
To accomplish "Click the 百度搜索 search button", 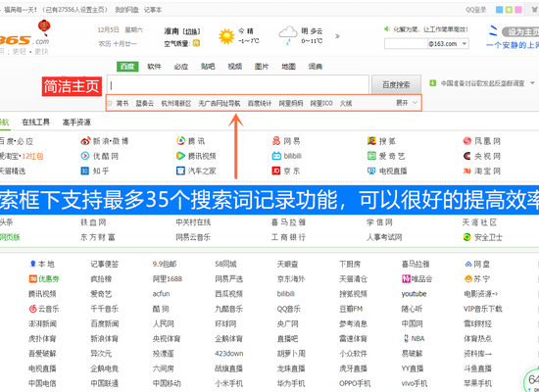I will [396, 84].
